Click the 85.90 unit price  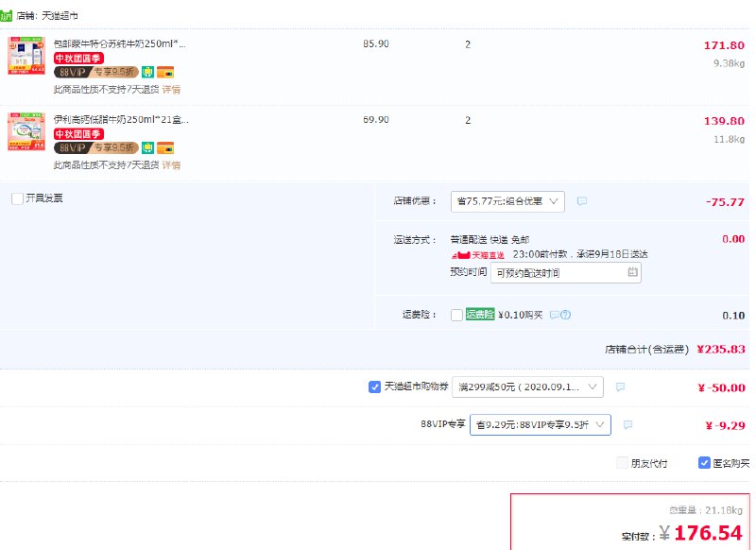pyautogui.click(x=376, y=43)
